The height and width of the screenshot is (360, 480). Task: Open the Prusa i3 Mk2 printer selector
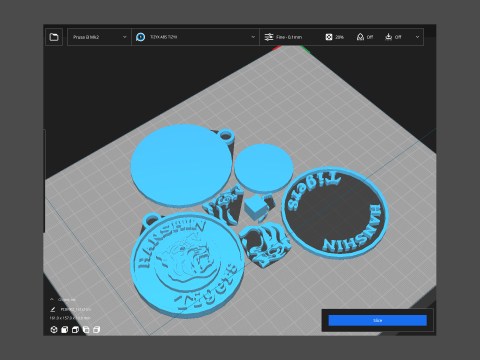(x=99, y=37)
